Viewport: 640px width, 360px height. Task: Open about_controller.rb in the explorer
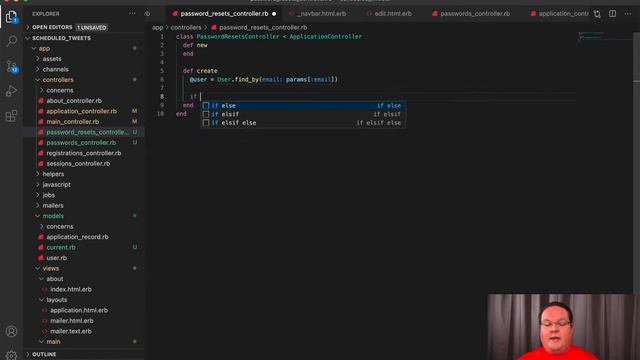tap(74, 101)
